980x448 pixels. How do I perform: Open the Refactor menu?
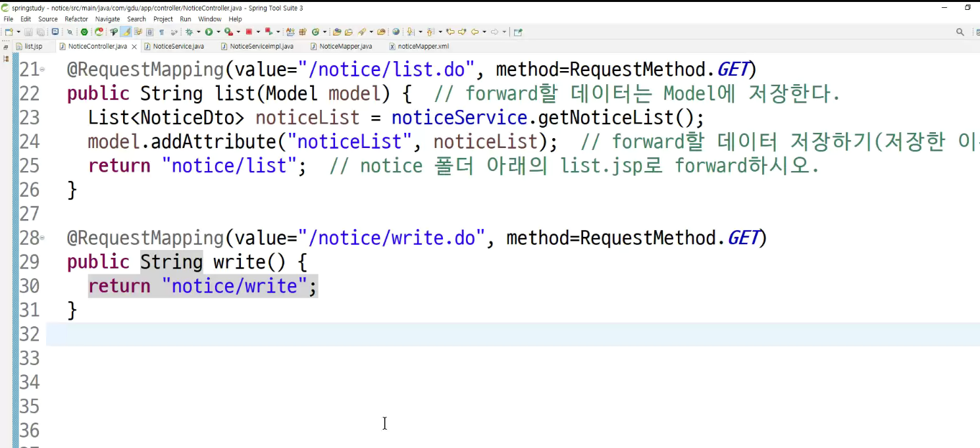76,19
